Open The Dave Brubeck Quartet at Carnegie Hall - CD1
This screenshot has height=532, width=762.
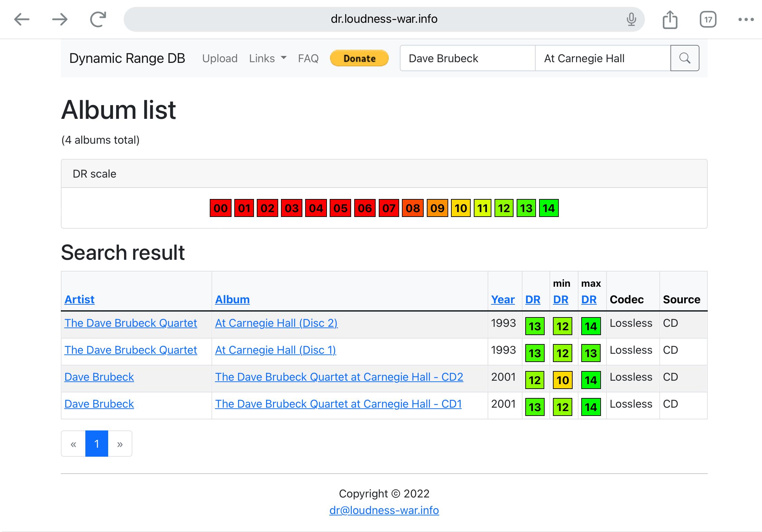coord(338,404)
